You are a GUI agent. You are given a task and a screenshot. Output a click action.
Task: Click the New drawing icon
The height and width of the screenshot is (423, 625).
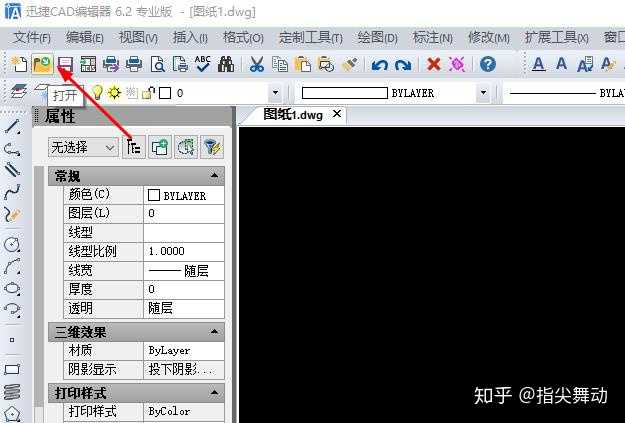(19, 64)
